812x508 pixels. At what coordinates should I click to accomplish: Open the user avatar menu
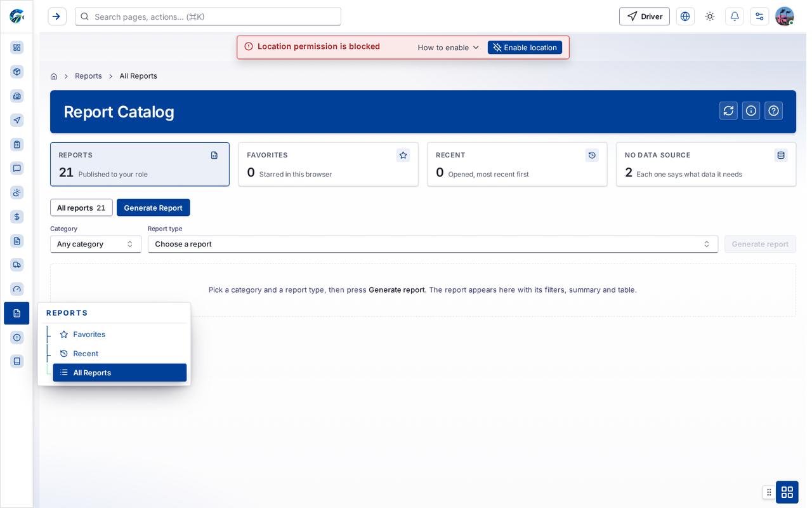785,17
